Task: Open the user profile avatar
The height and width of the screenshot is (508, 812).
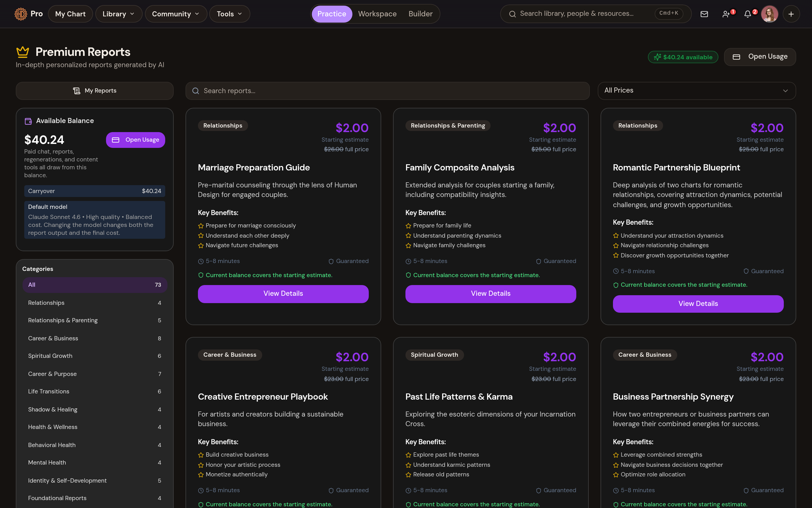Action: pyautogui.click(x=769, y=14)
